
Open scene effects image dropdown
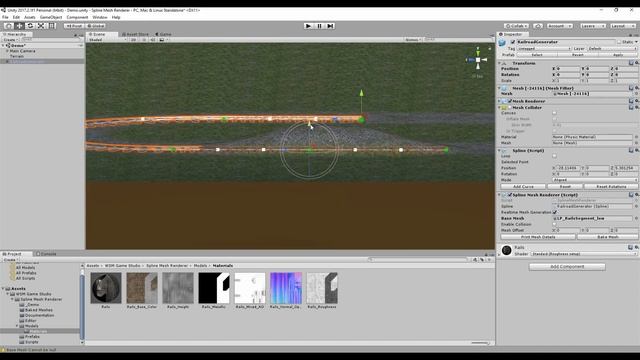pos(163,40)
